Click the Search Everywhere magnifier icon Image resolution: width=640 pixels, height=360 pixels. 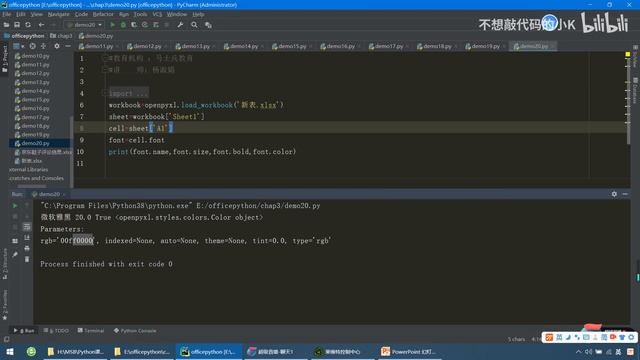[x=194, y=25]
